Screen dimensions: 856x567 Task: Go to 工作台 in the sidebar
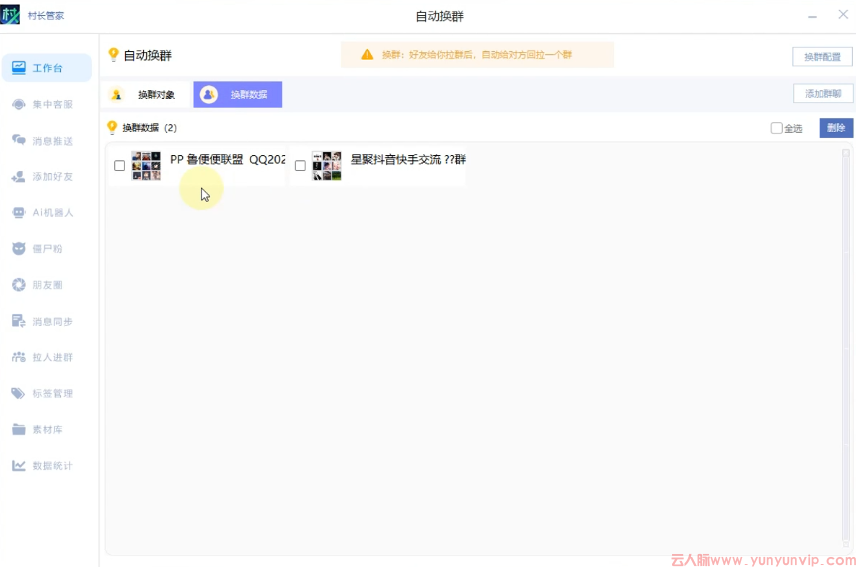[47, 68]
